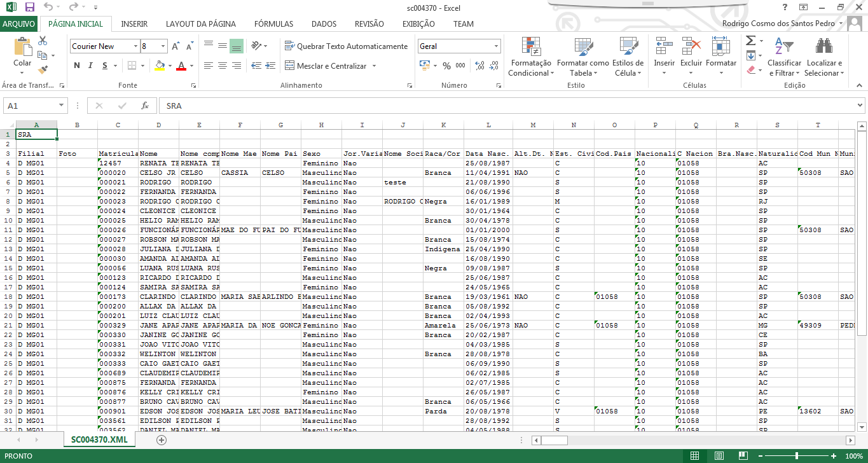Increase cell indent
The height and width of the screenshot is (463, 868).
[x=271, y=66]
